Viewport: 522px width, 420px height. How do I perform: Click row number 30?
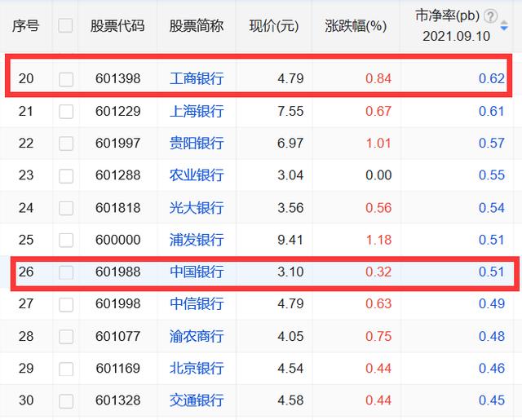click(x=26, y=400)
